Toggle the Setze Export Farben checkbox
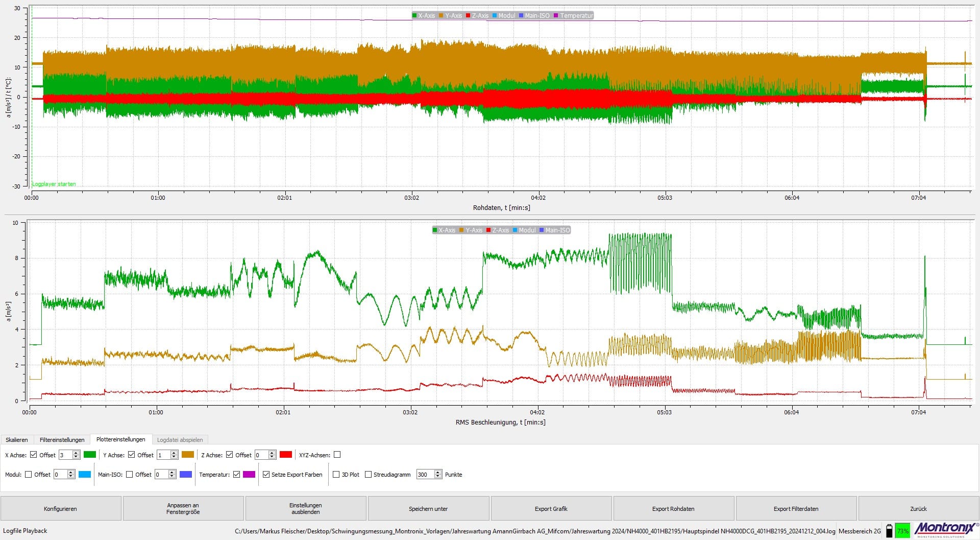 (x=266, y=475)
